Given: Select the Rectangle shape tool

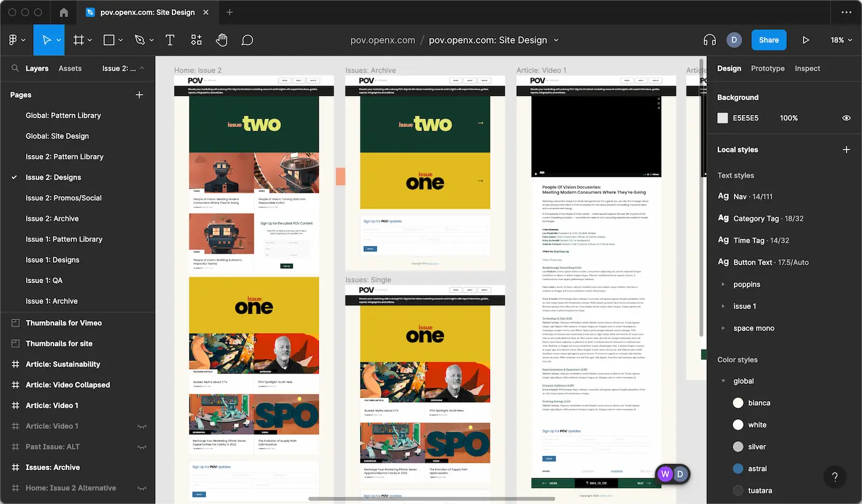Looking at the screenshot, I should click(109, 40).
